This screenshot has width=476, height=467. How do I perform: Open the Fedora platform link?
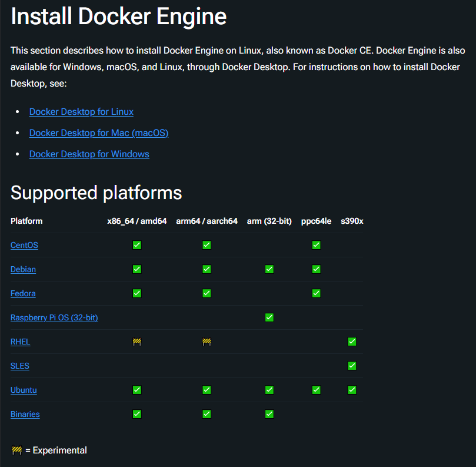point(23,293)
